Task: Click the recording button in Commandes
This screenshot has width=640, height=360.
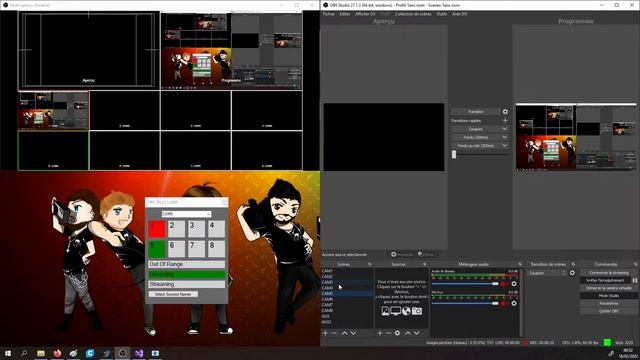Action: tap(605, 280)
